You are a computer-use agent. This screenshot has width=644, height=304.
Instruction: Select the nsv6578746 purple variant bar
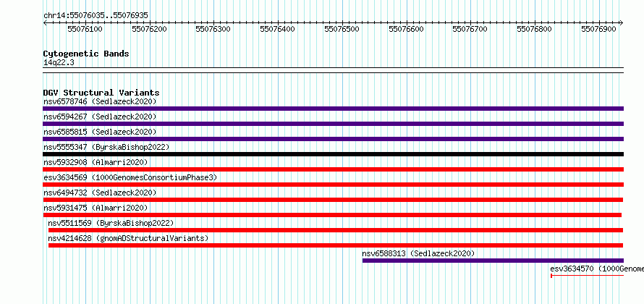click(333, 109)
